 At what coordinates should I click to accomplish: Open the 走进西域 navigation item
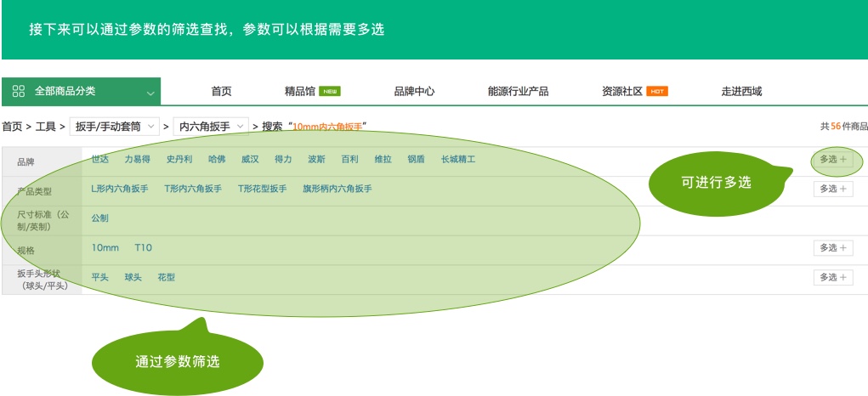point(741,92)
